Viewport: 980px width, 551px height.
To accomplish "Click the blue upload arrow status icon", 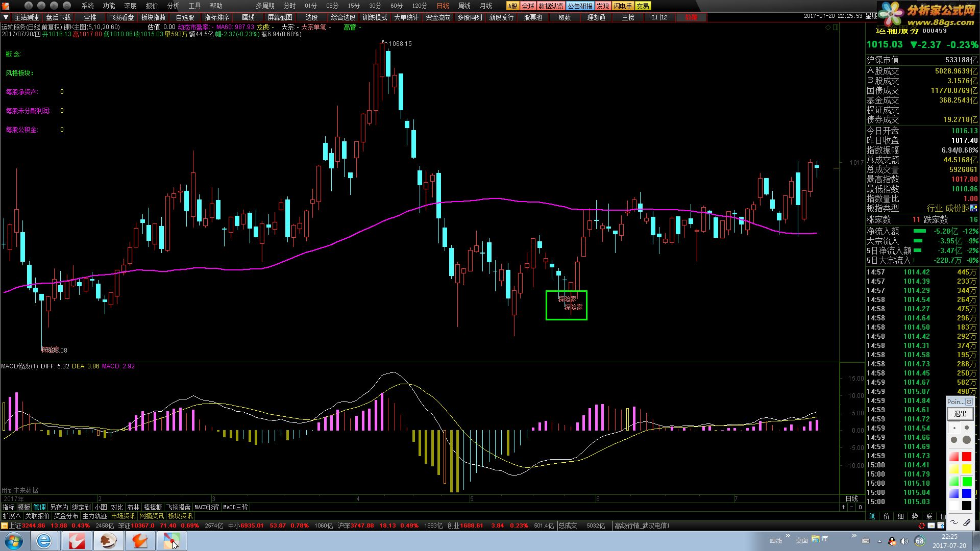I will (941, 525).
